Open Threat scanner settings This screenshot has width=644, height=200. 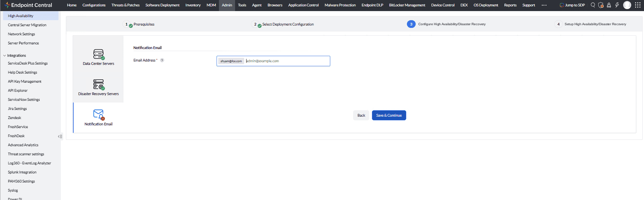pos(26,154)
